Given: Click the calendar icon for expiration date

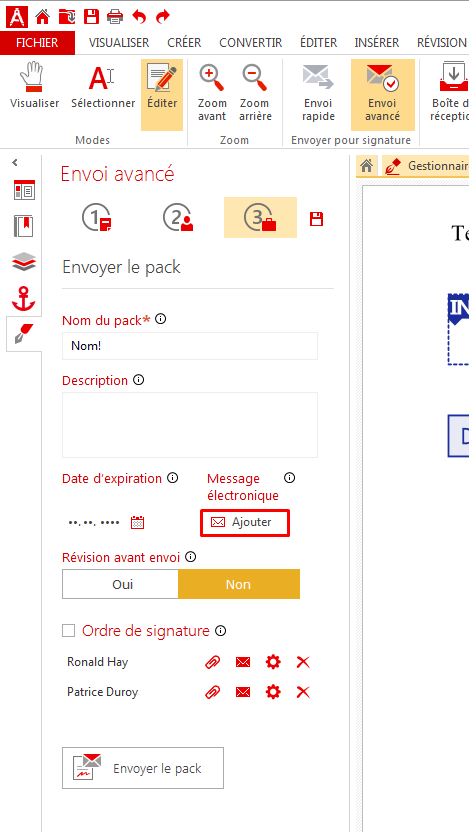Looking at the screenshot, I should click(x=137, y=523).
